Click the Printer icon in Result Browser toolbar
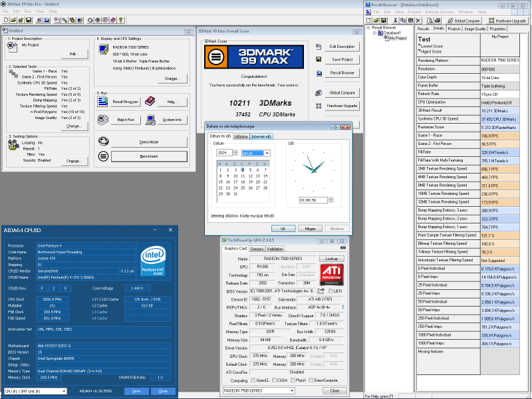 438,21
